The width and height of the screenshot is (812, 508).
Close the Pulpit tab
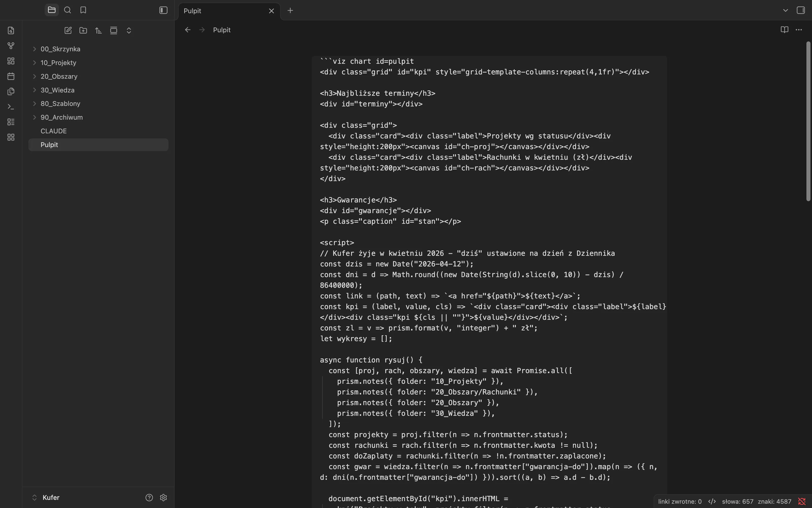coord(272,11)
